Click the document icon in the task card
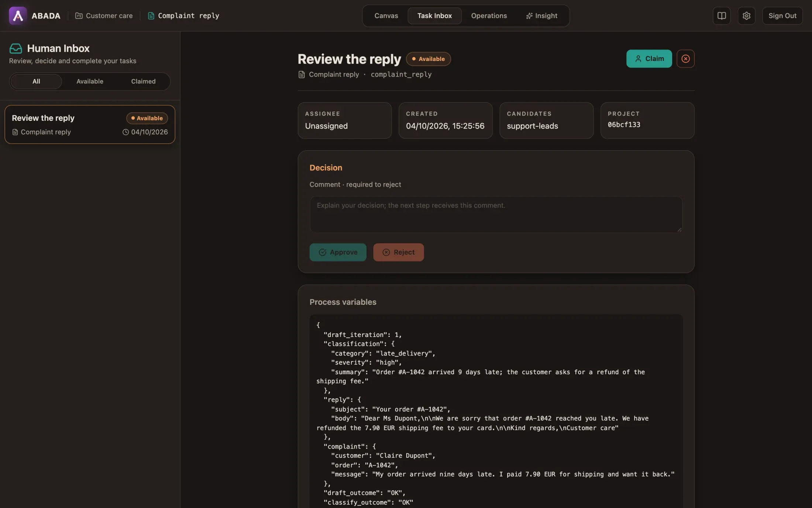812x508 pixels. point(15,132)
